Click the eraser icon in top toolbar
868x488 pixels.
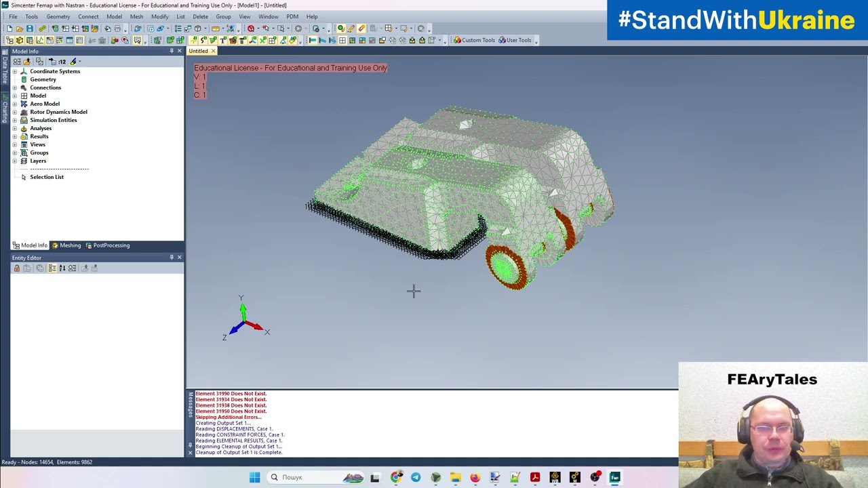[361, 28]
